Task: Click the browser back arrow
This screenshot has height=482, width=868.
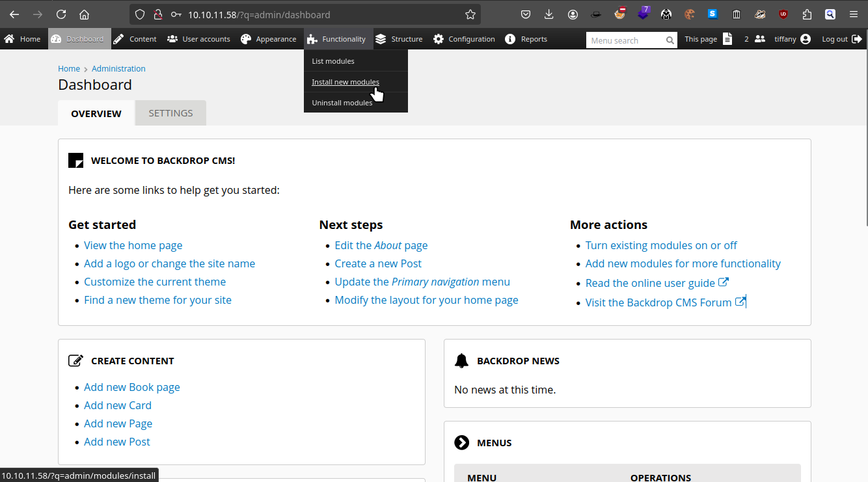Action: pos(14,14)
